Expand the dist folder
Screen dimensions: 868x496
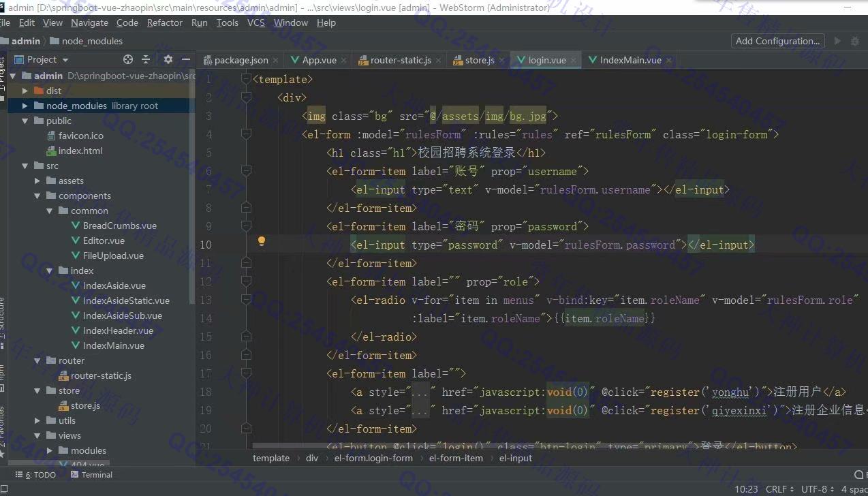[x=25, y=91]
